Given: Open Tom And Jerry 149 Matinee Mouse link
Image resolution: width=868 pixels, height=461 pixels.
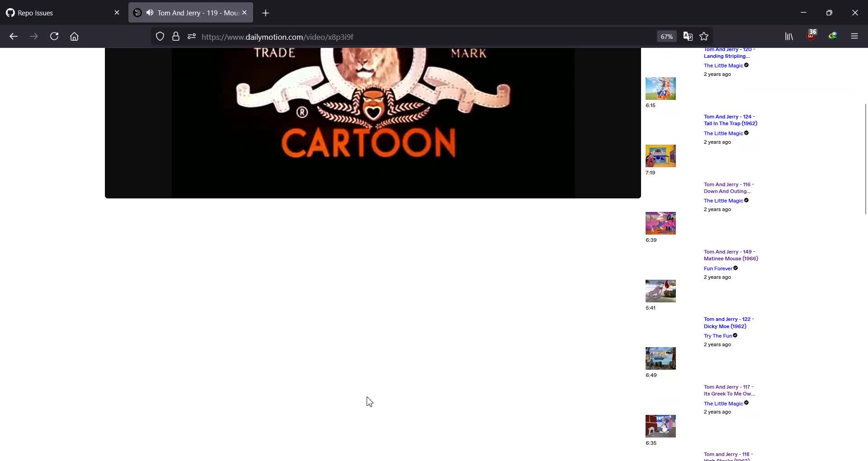Looking at the screenshot, I should click(730, 255).
